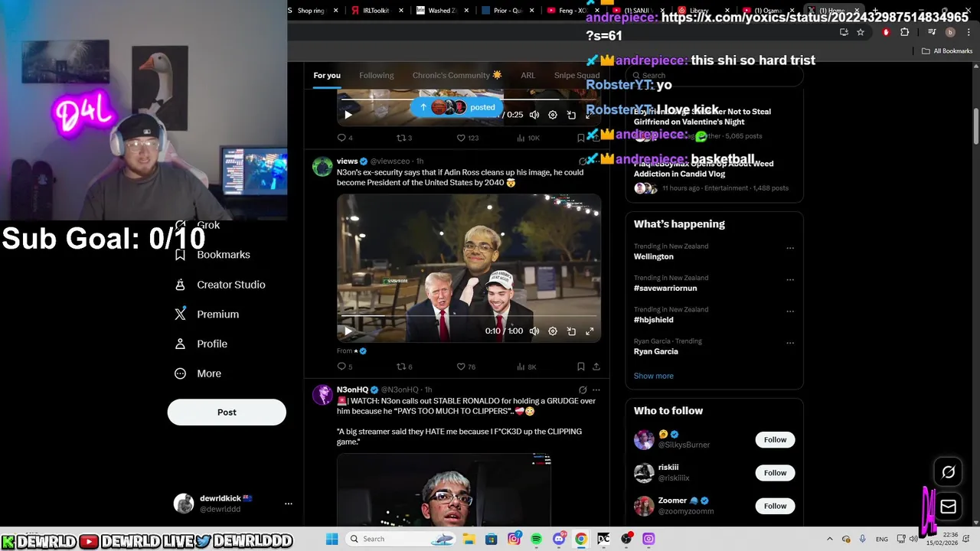Open the Messages floating button
This screenshot has height=551, width=980.
point(948,506)
